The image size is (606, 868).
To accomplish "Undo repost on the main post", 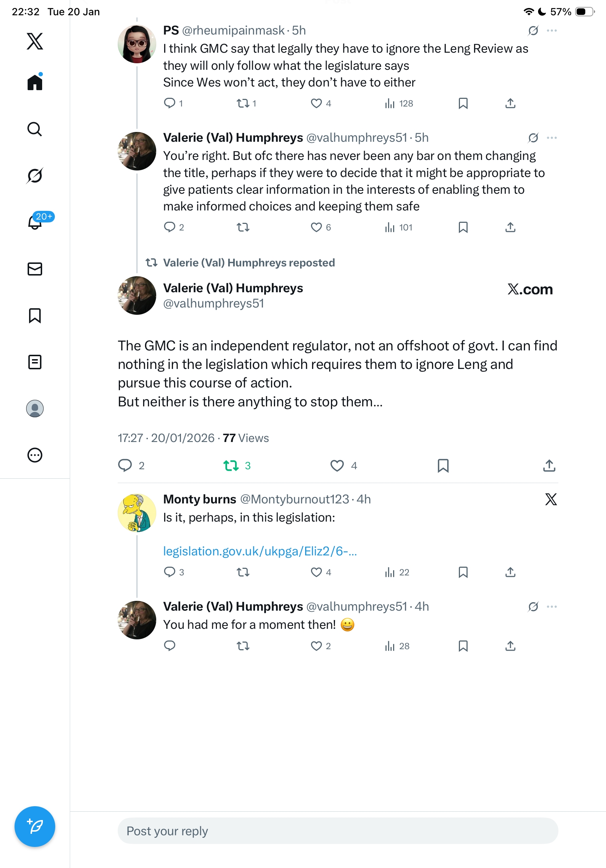I will tap(231, 465).
